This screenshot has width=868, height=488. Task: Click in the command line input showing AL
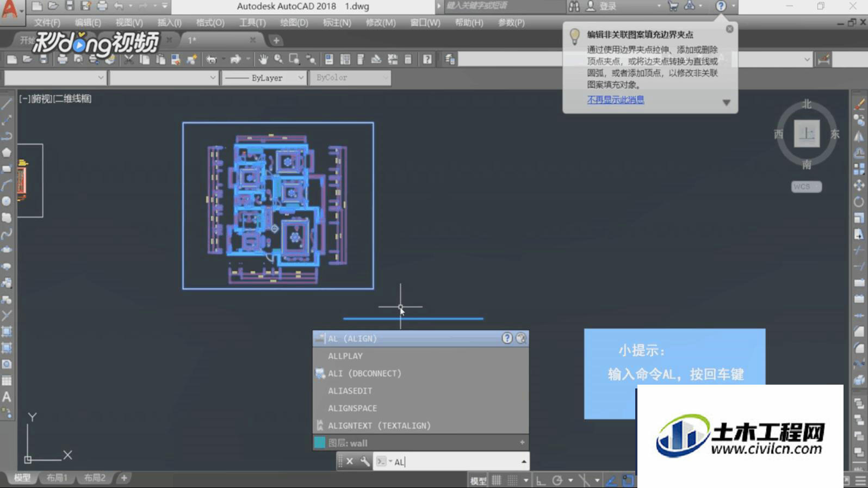tap(451, 462)
